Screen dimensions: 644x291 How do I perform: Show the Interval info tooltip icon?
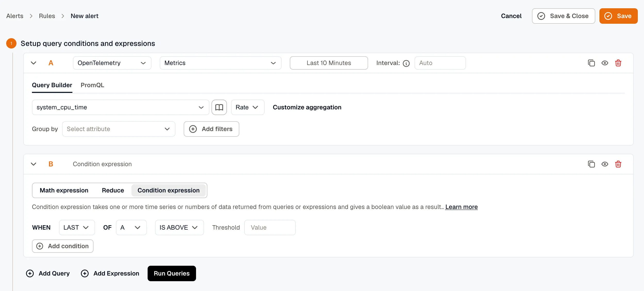tap(406, 63)
